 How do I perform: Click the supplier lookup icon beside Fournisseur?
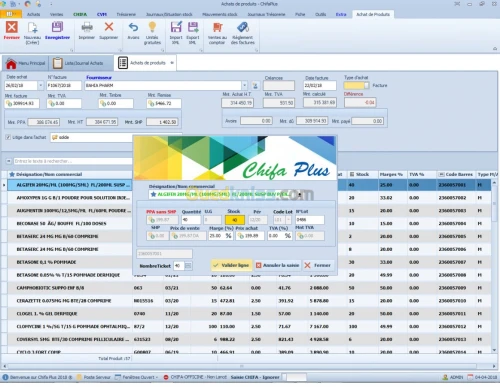[x=255, y=86]
